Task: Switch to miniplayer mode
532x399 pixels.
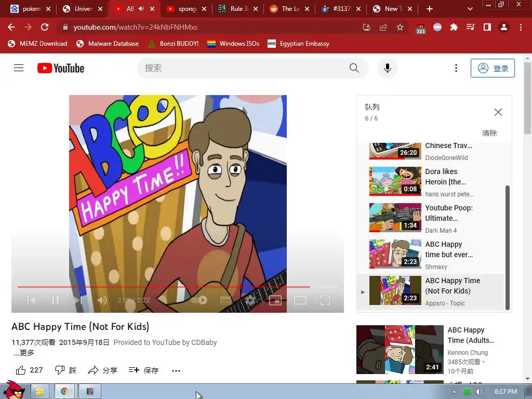Action: coord(275,300)
